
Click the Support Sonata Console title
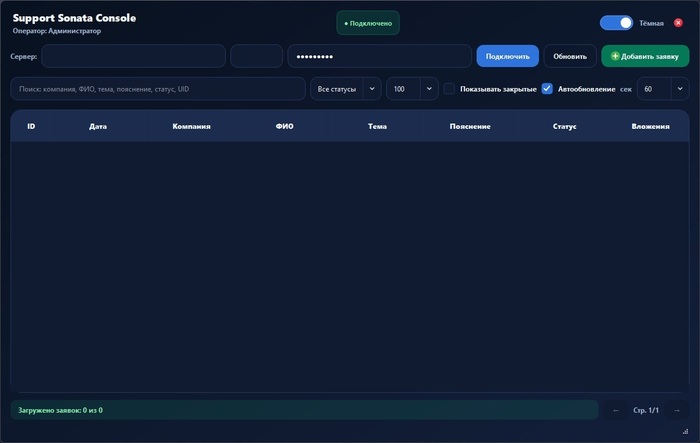(x=75, y=18)
